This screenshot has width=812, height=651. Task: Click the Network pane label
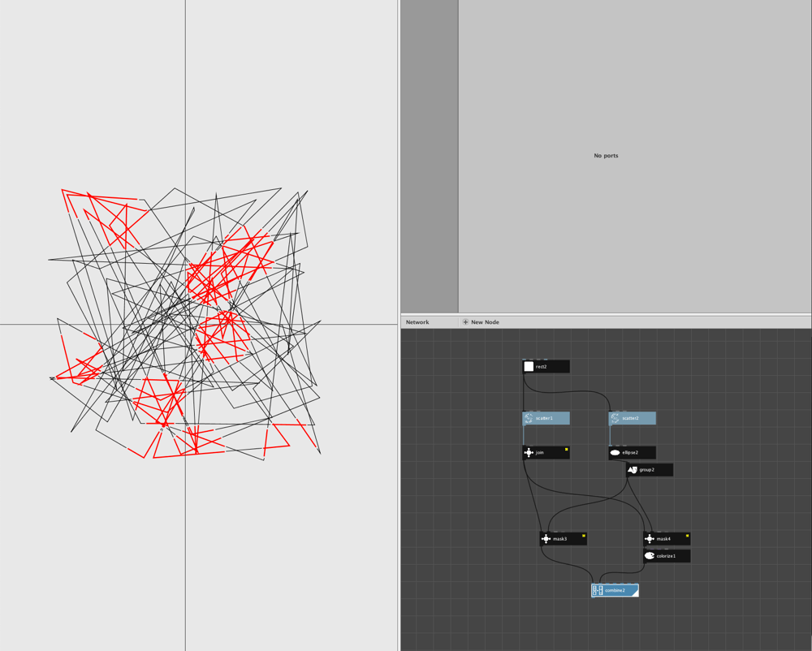pos(417,322)
